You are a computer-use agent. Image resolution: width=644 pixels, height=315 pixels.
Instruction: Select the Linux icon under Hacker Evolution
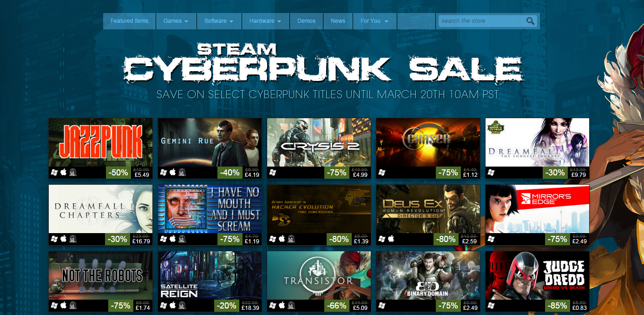291,239
